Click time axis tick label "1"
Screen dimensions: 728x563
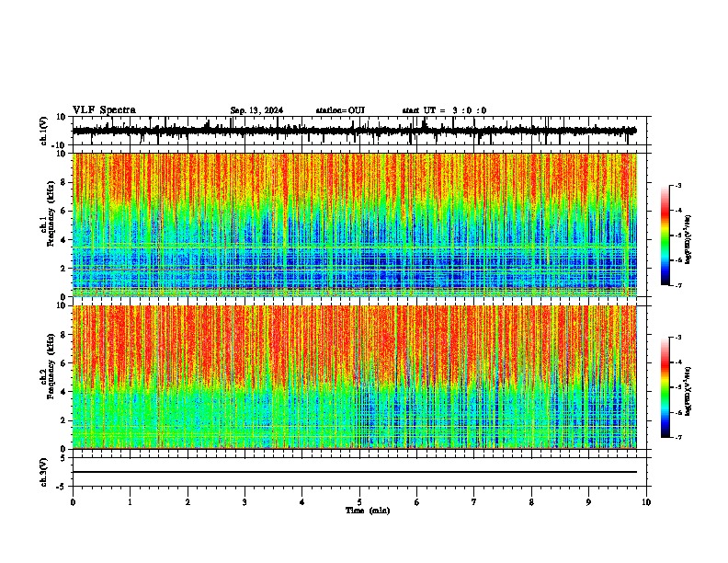pos(130,502)
